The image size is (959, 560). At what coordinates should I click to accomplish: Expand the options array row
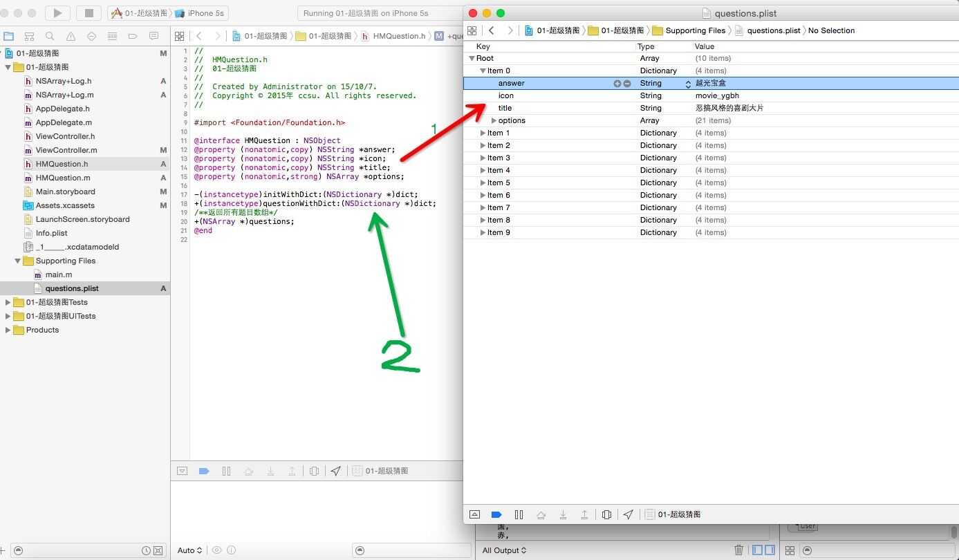tap(494, 121)
